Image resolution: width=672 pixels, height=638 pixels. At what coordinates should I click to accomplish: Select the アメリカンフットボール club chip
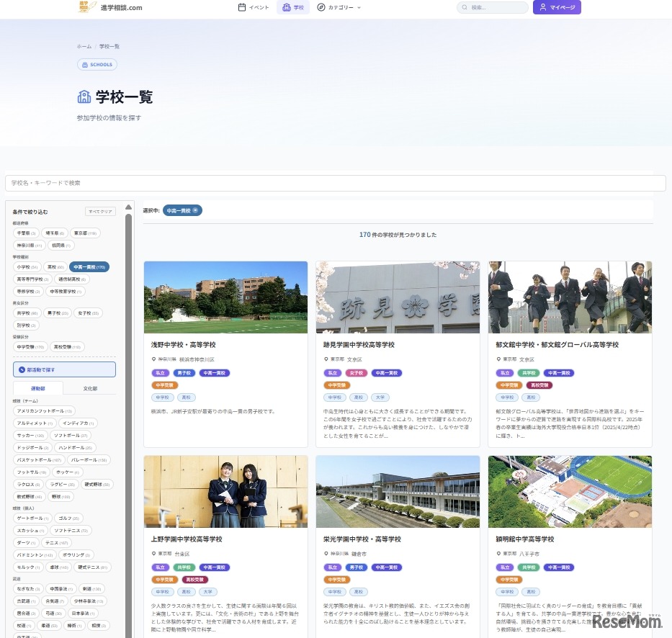coord(45,411)
